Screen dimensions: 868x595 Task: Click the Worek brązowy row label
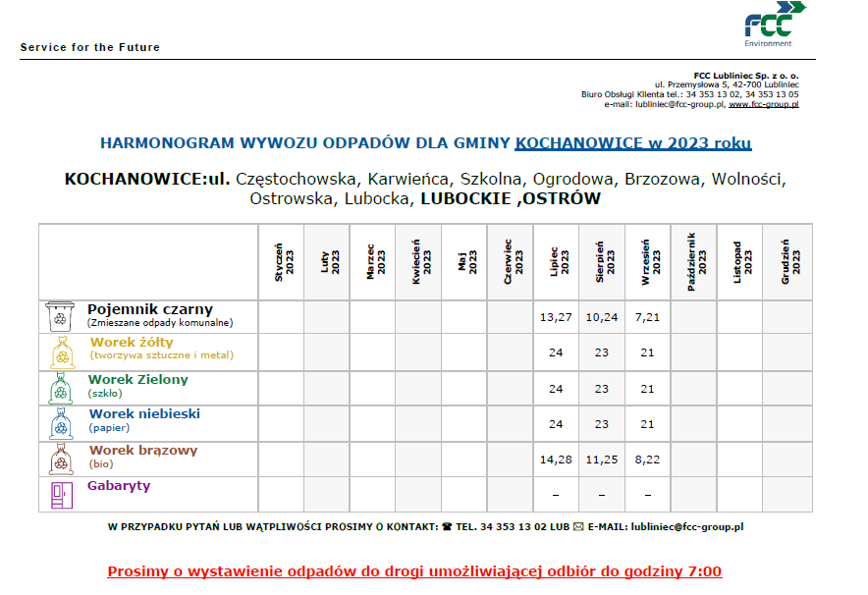tap(142, 451)
